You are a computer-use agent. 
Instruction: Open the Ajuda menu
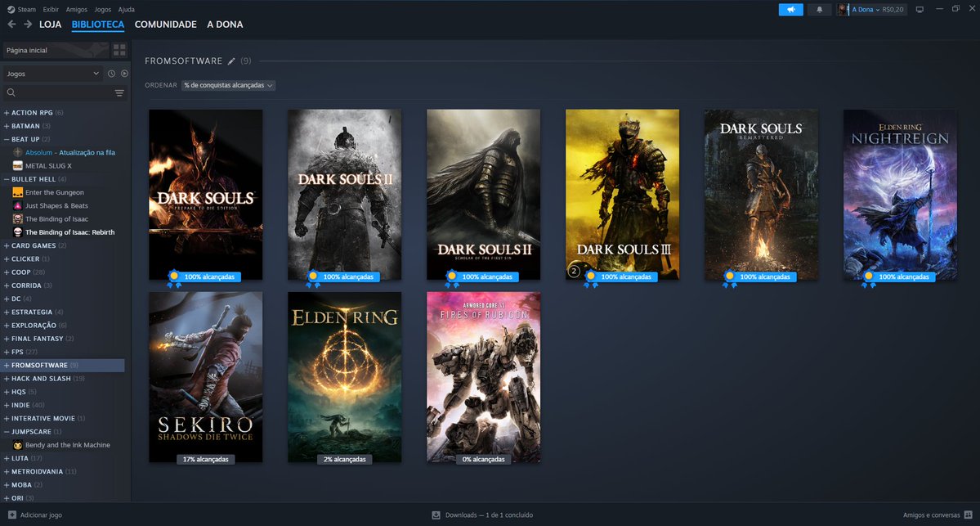[126, 9]
